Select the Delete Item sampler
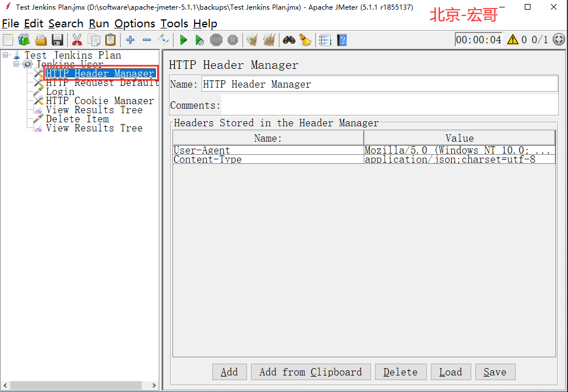Image resolution: width=568 pixels, height=392 pixels. point(77,119)
